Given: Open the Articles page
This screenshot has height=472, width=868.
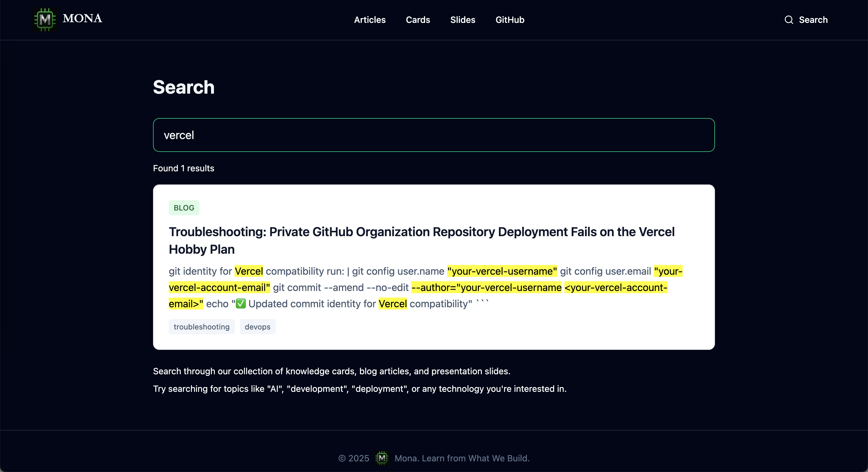Looking at the screenshot, I should [370, 20].
